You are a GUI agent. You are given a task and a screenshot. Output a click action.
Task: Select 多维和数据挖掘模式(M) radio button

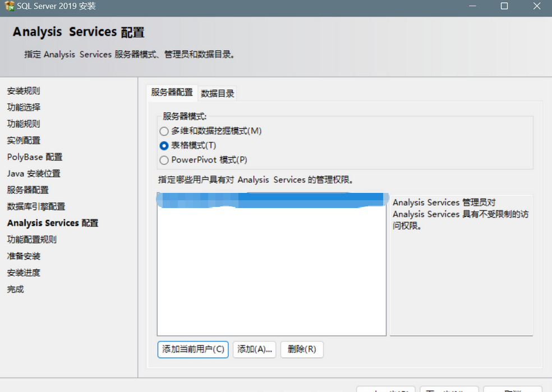[x=164, y=131]
